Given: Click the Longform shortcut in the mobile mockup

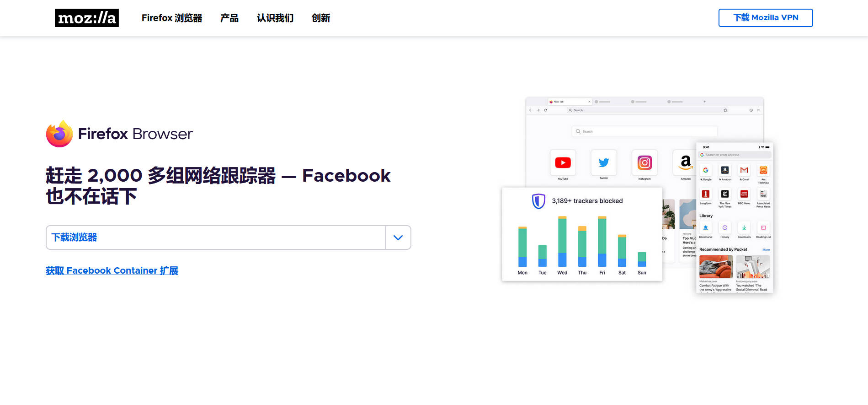Looking at the screenshot, I should click(706, 194).
